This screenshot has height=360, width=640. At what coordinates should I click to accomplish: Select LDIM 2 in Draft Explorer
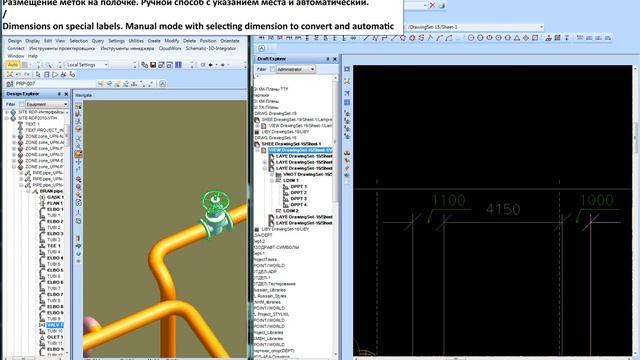coord(291,211)
